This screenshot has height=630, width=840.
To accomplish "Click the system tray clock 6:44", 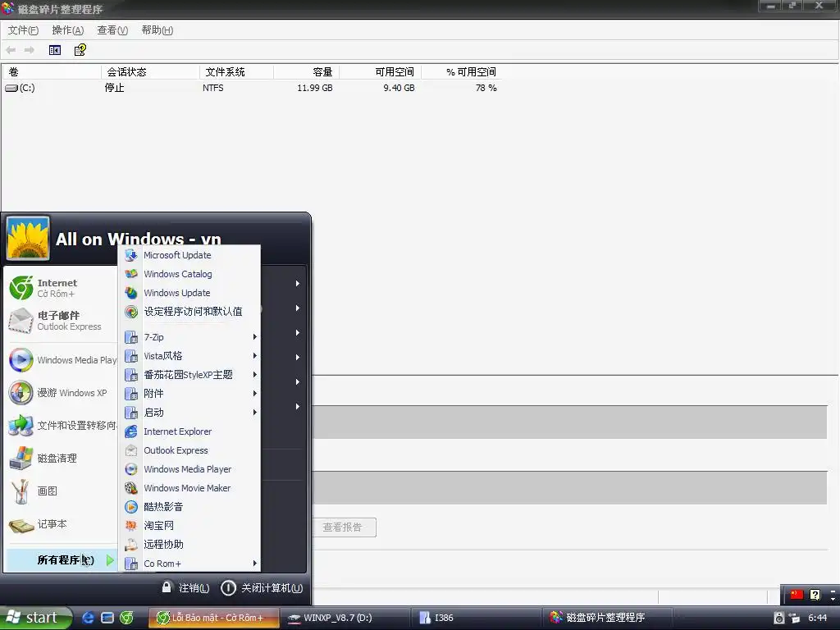I will pyautogui.click(x=818, y=618).
